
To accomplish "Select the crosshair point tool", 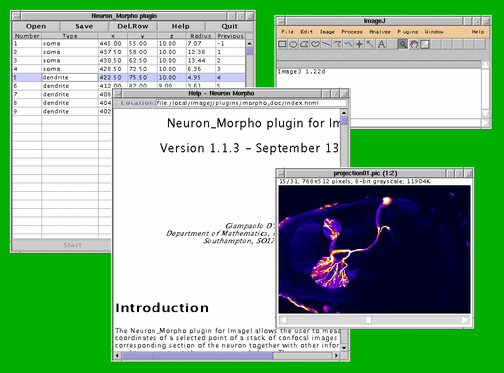I will pos(359,44).
